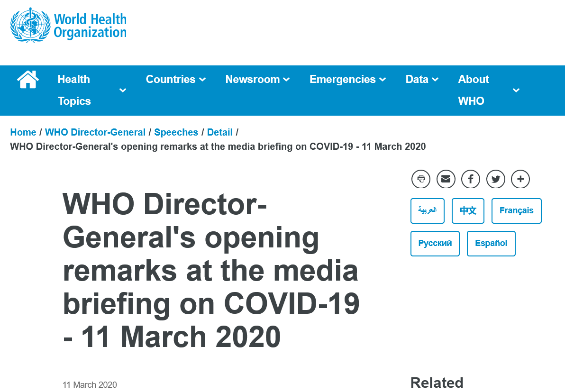Expand the About WHO dropdown chevron
The image size is (565, 392).
click(516, 90)
